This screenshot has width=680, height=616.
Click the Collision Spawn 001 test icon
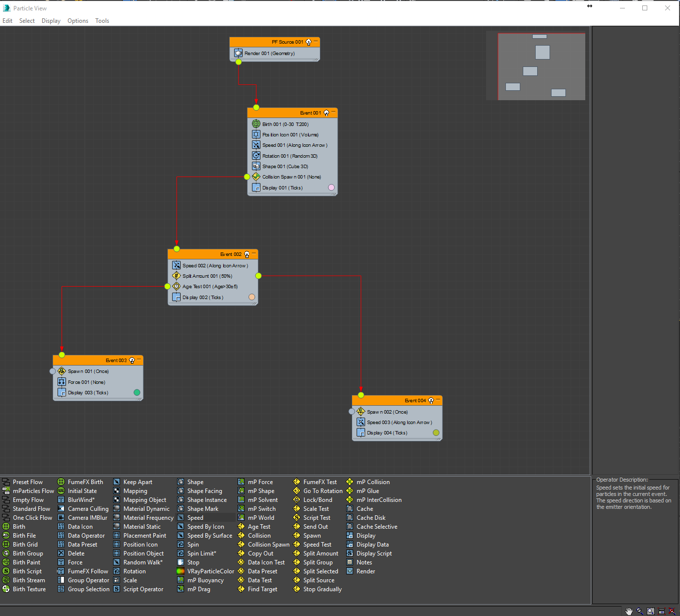click(256, 177)
